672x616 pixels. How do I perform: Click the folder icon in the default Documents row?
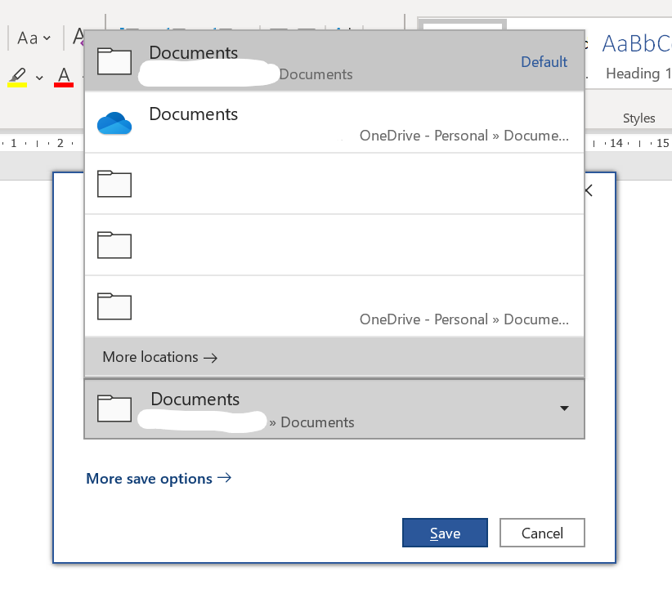click(114, 62)
